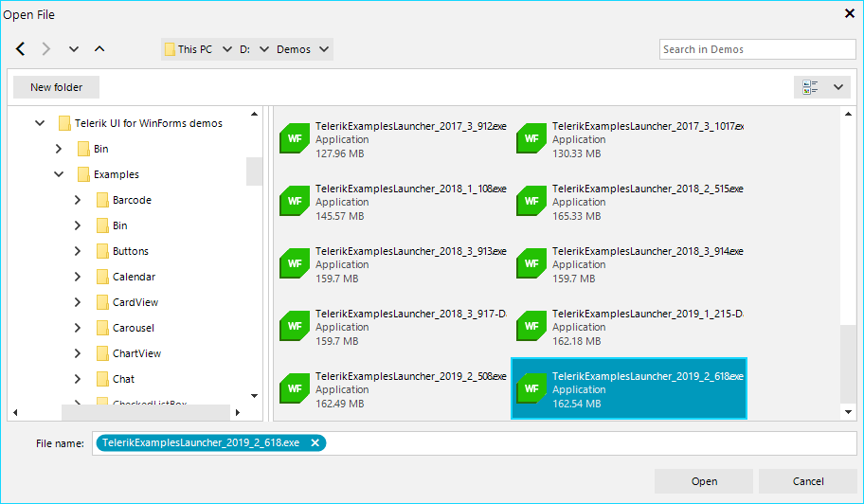Select the Buttons folder in tree

131,251
